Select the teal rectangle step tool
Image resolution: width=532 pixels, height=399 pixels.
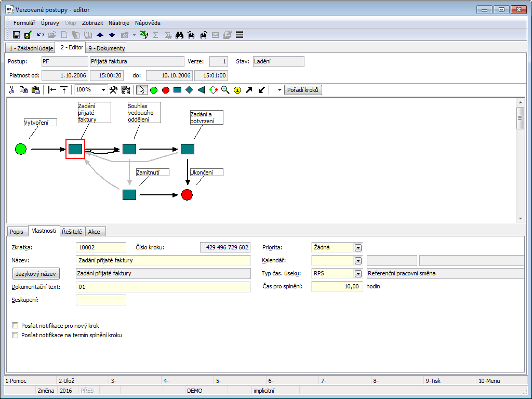point(178,90)
